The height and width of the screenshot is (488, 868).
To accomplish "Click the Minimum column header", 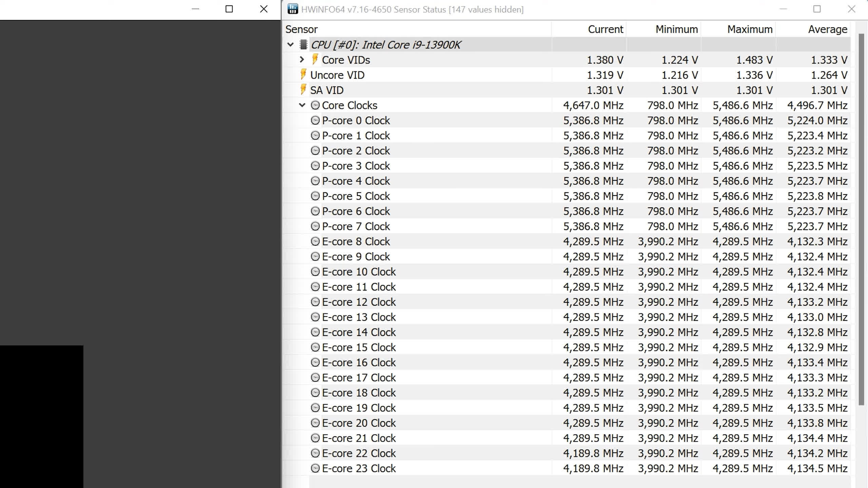I will tap(664, 29).
